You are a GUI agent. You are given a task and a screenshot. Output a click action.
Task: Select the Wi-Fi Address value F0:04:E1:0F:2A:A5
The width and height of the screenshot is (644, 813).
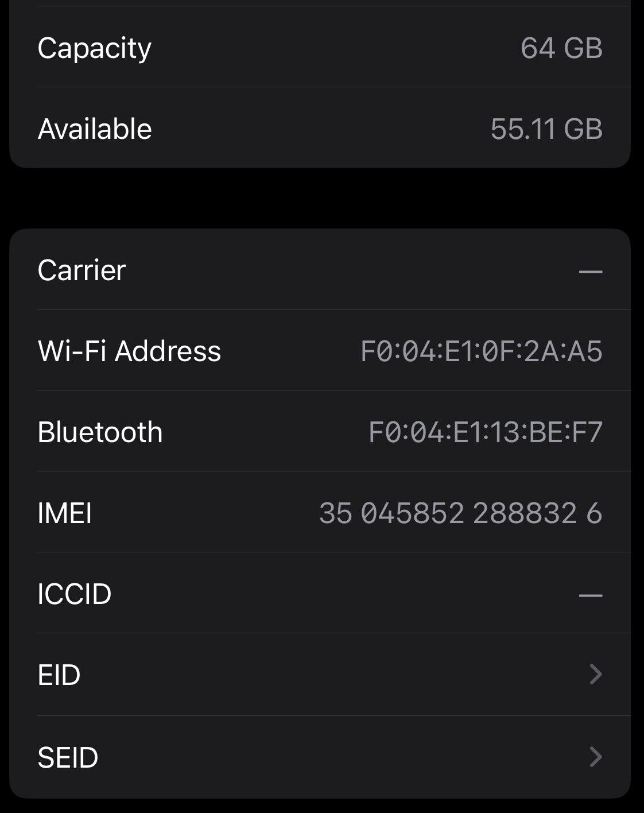click(481, 351)
